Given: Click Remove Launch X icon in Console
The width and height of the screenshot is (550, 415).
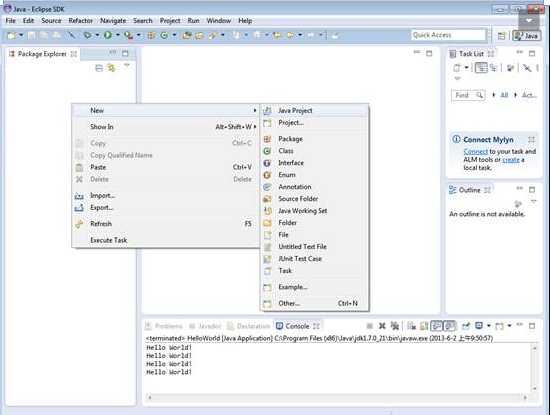Looking at the screenshot, I should 382,326.
